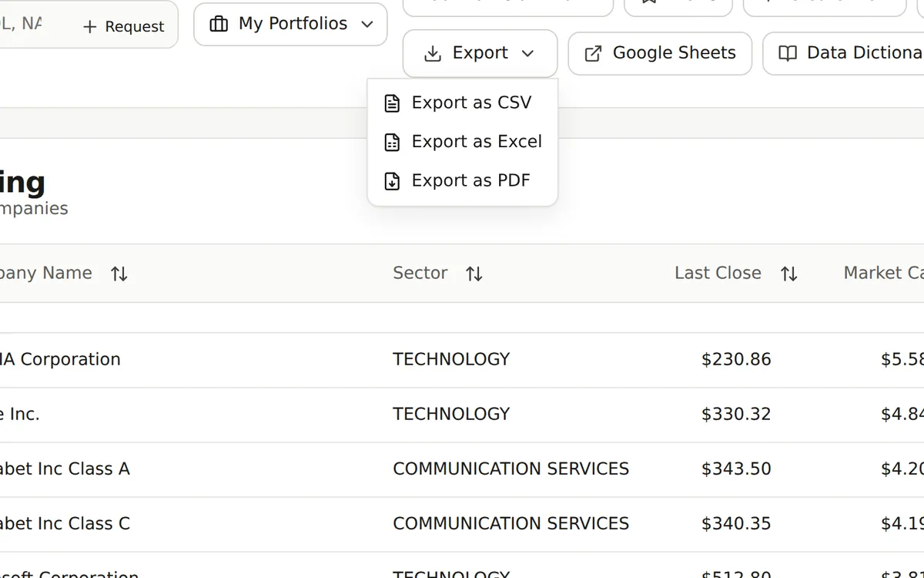Screen dimensions: 924x578
Task: Sort by Company Name using its arrows icon
Action: [x=119, y=274]
